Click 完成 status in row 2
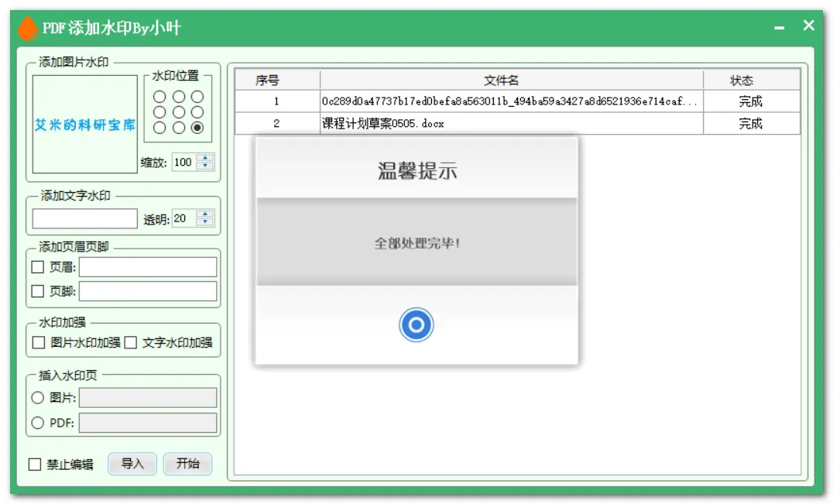The width and height of the screenshot is (833, 504). click(x=750, y=123)
